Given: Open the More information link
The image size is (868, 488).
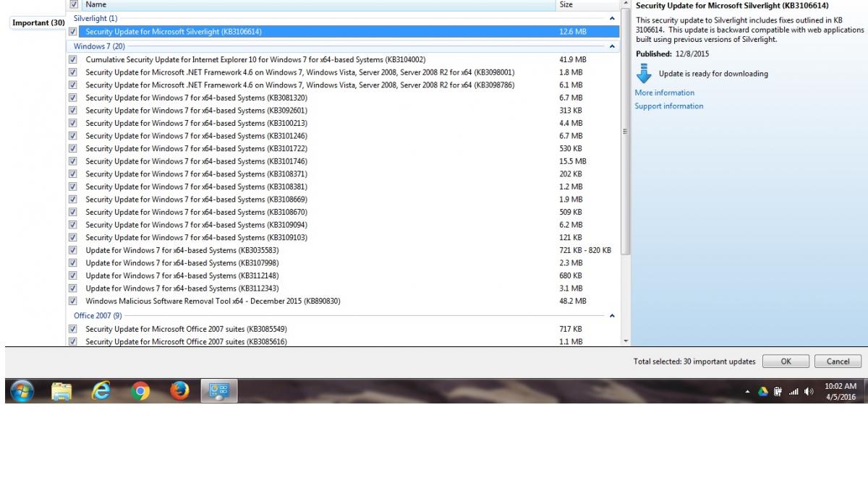Looking at the screenshot, I should (x=664, y=93).
